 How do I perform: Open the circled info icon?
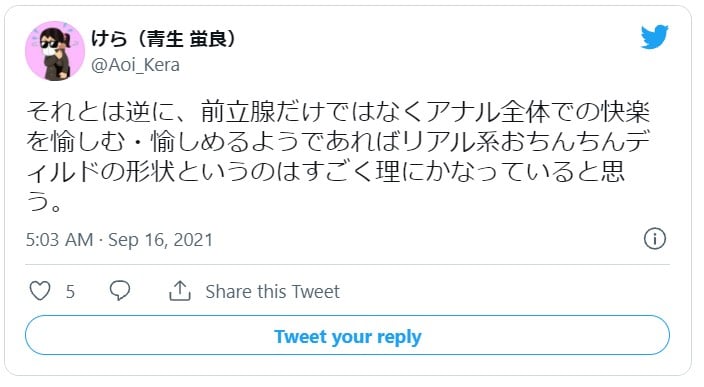655,238
